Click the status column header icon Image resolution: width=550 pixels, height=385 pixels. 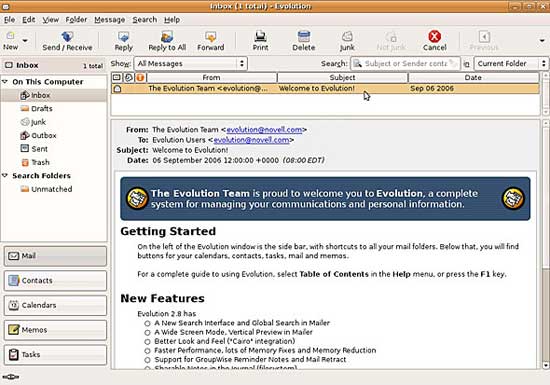click(117, 77)
